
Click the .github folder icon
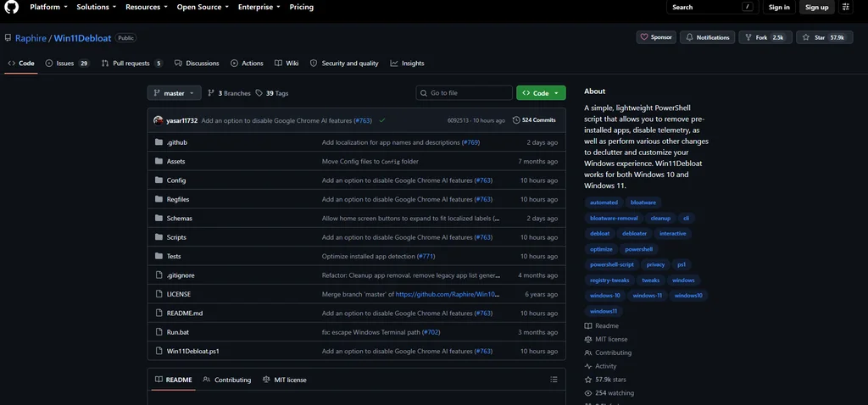click(x=159, y=142)
